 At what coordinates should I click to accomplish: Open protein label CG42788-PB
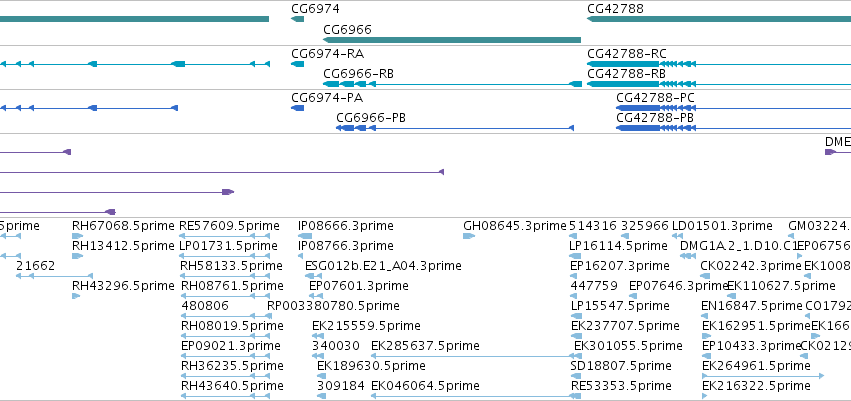[655, 118]
